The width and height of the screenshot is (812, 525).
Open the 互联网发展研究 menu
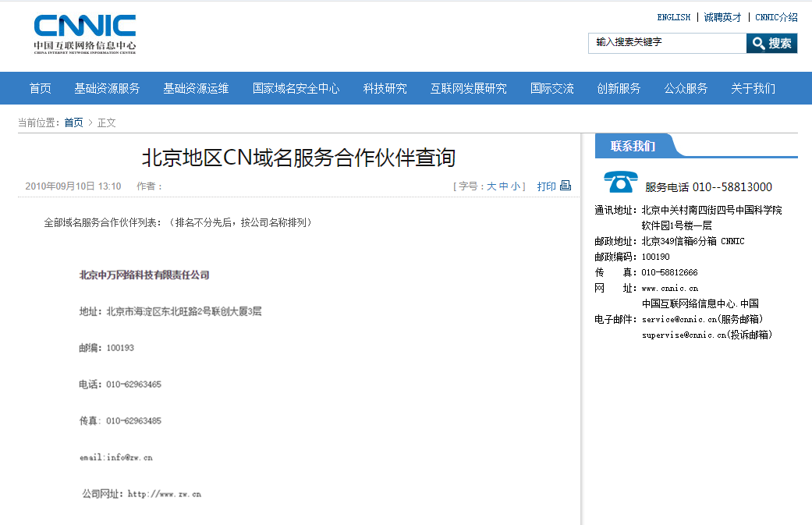pyautogui.click(x=469, y=88)
